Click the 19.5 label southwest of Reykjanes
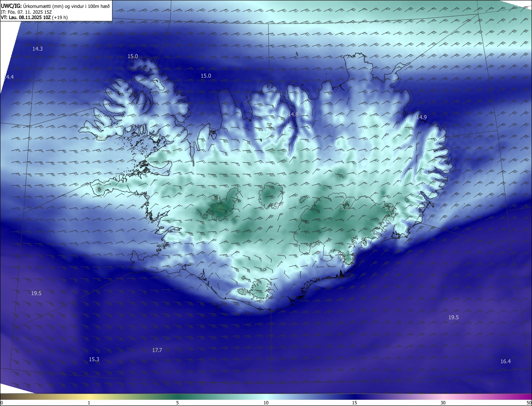 click(x=36, y=293)
